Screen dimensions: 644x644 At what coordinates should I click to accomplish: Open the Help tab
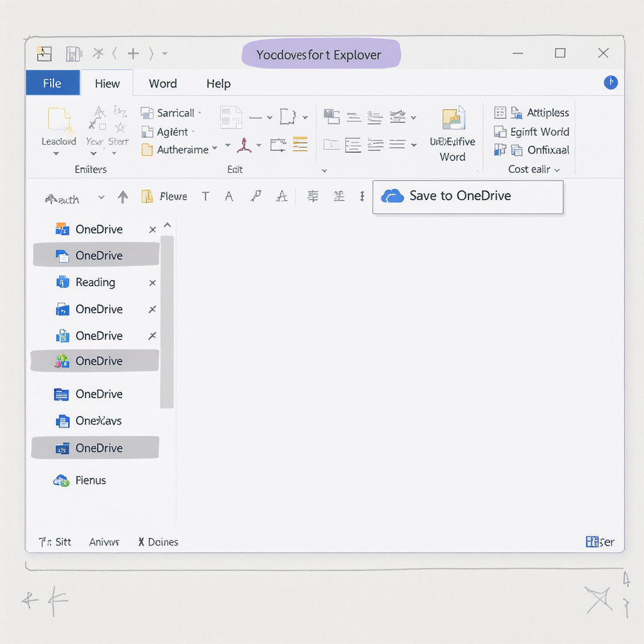point(218,84)
